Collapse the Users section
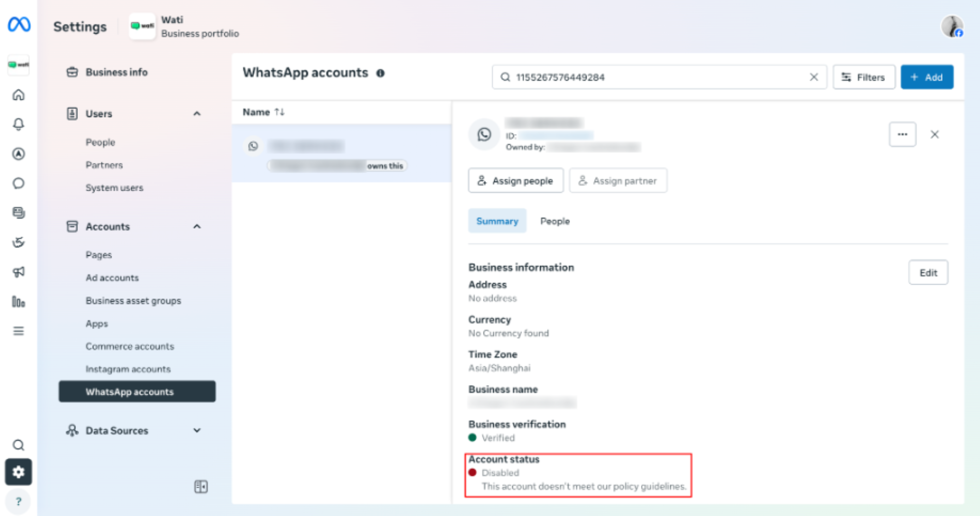The height and width of the screenshot is (516, 980). coord(197,113)
